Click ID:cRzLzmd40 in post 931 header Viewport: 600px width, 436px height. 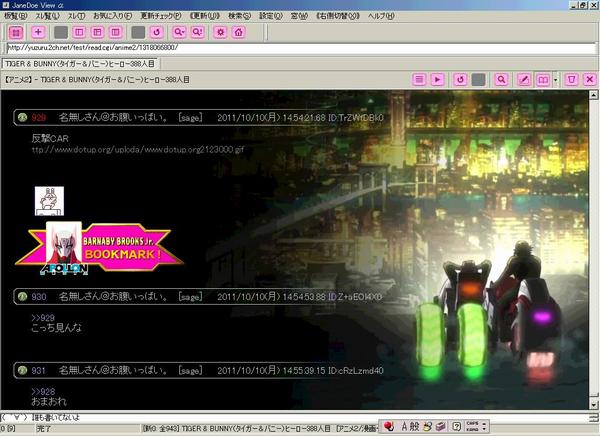click(356, 371)
